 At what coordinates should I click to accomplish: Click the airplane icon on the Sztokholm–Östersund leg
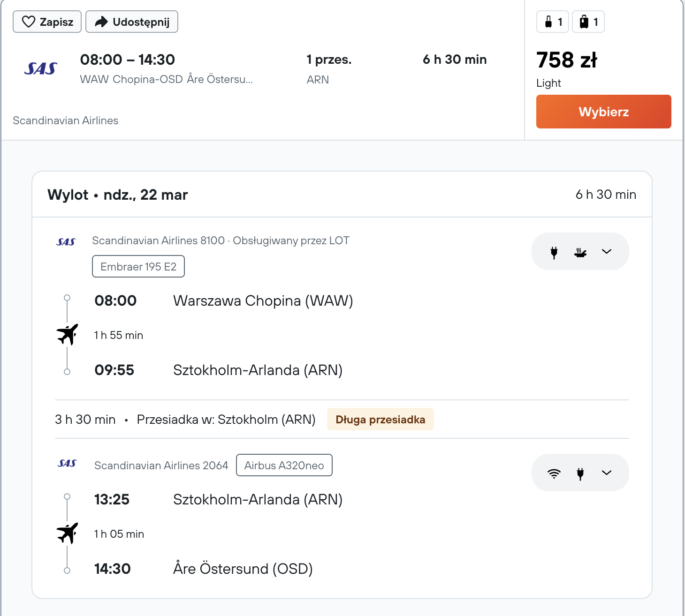pyautogui.click(x=68, y=533)
